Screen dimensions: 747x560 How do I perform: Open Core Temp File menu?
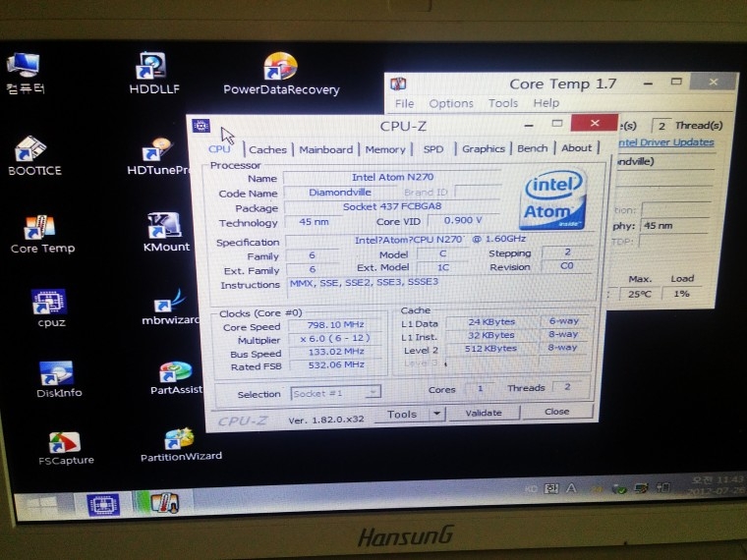click(x=405, y=103)
